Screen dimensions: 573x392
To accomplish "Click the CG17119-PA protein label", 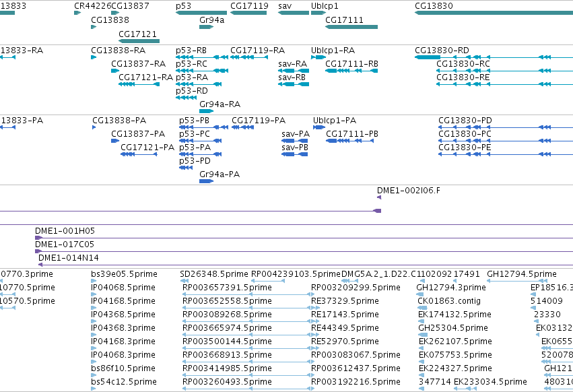I will pyautogui.click(x=259, y=121).
